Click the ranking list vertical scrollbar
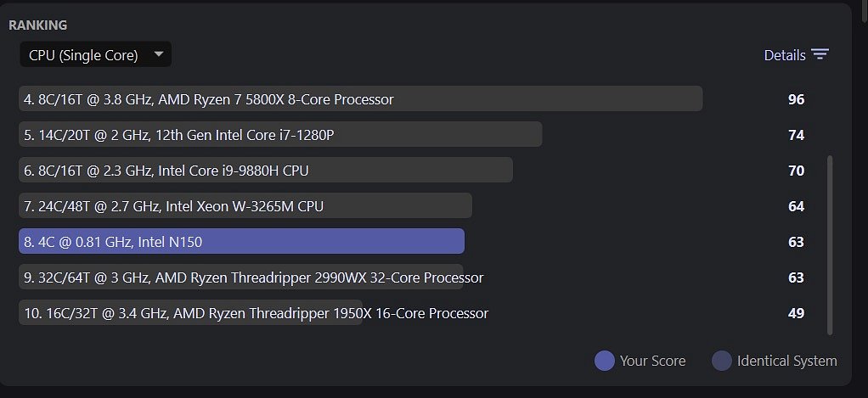868x398 pixels. coord(829,245)
